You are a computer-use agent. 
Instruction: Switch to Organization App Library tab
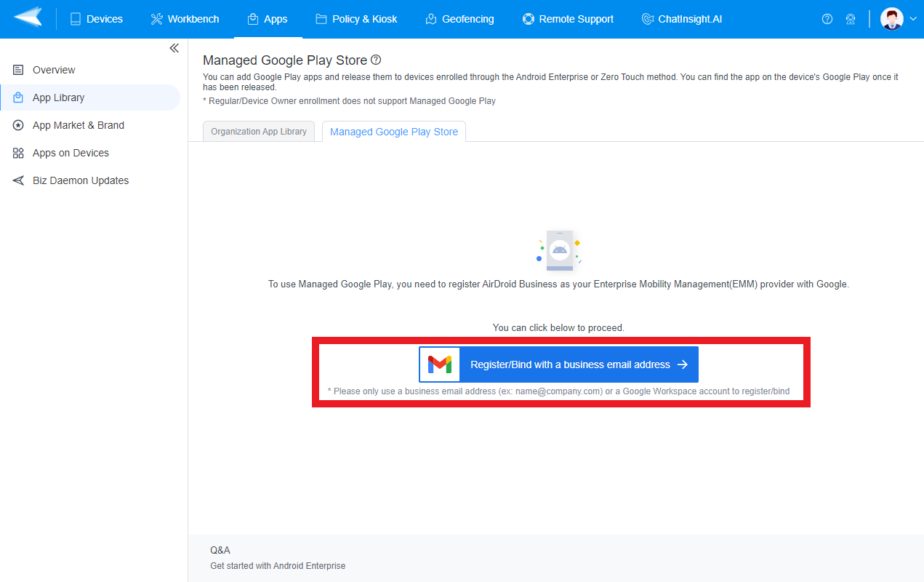[x=259, y=131]
